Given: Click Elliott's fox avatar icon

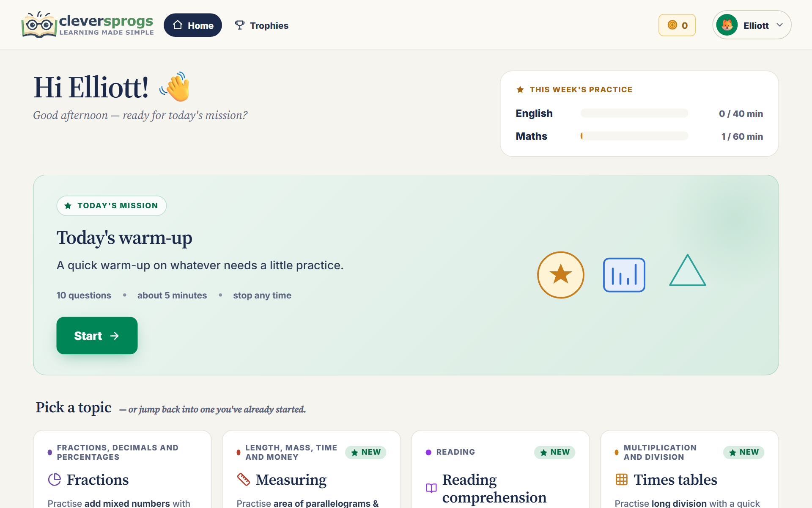Looking at the screenshot, I should [x=727, y=25].
